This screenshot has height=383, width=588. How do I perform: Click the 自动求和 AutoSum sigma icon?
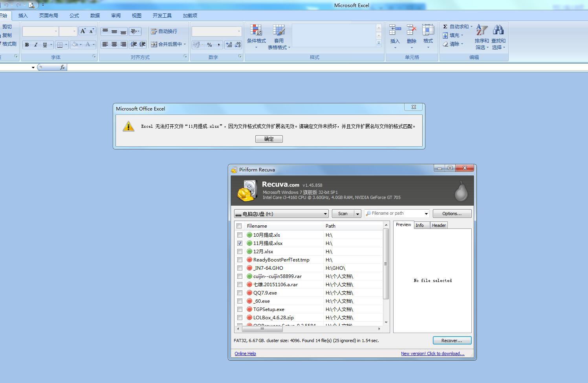[445, 27]
